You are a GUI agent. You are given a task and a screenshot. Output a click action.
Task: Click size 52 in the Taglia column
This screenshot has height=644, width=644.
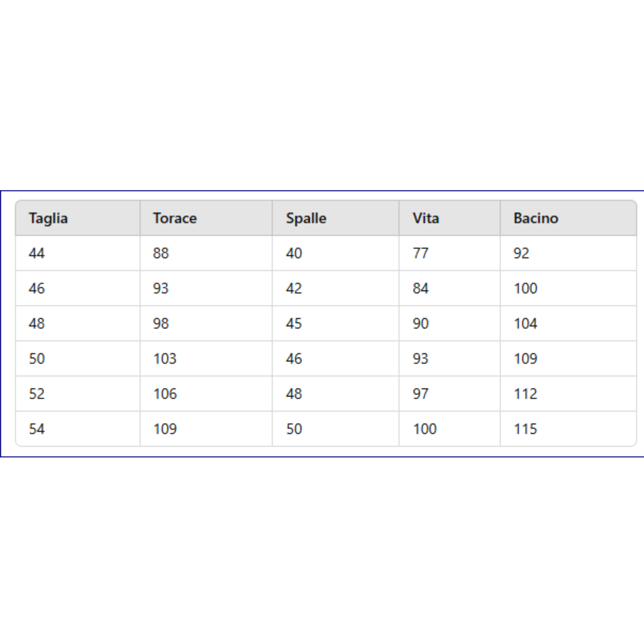pos(37,394)
